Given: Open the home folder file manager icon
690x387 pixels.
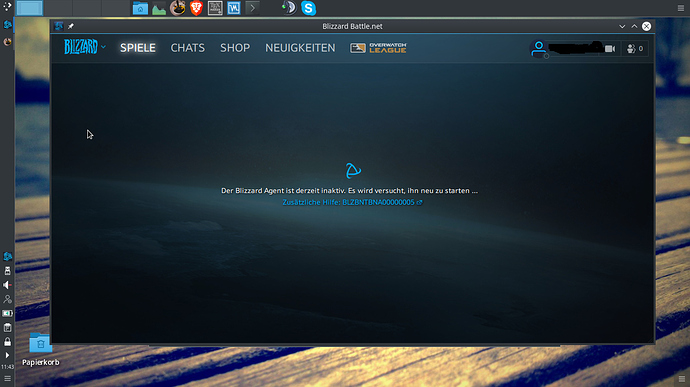Looking at the screenshot, I should (140, 8).
